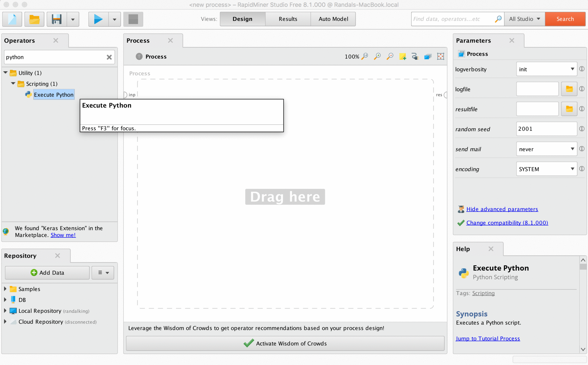Show info for the logverbosity parameter
This screenshot has height=365, width=588.
click(x=582, y=69)
